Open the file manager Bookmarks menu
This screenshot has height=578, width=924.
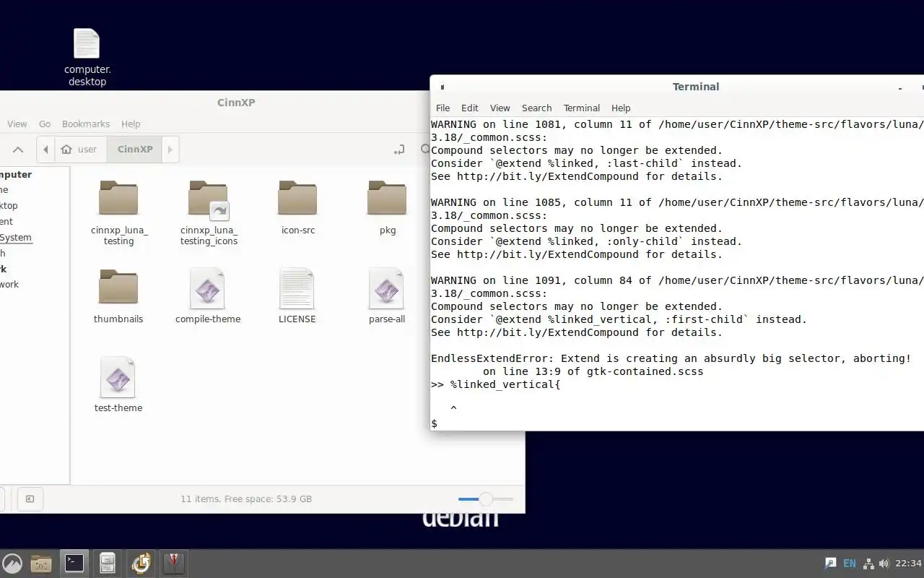coord(86,124)
